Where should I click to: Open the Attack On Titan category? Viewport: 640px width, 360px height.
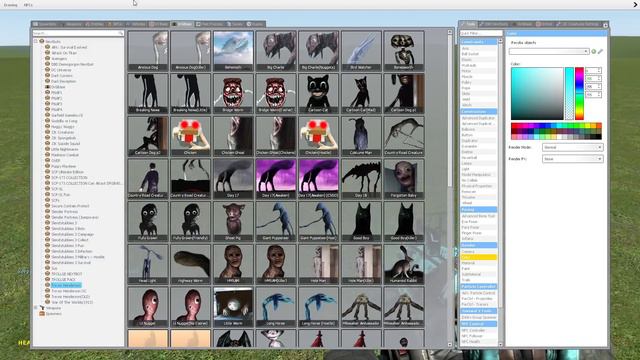pos(64,53)
